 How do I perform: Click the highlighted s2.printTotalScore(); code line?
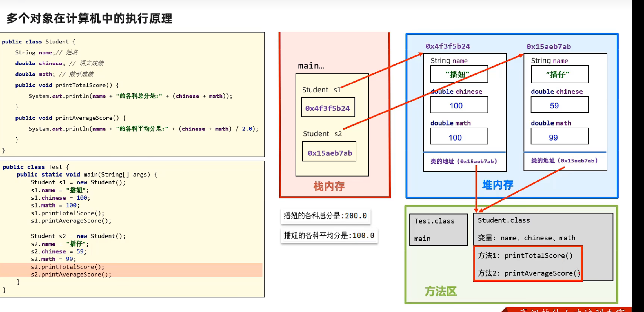[x=67, y=267]
